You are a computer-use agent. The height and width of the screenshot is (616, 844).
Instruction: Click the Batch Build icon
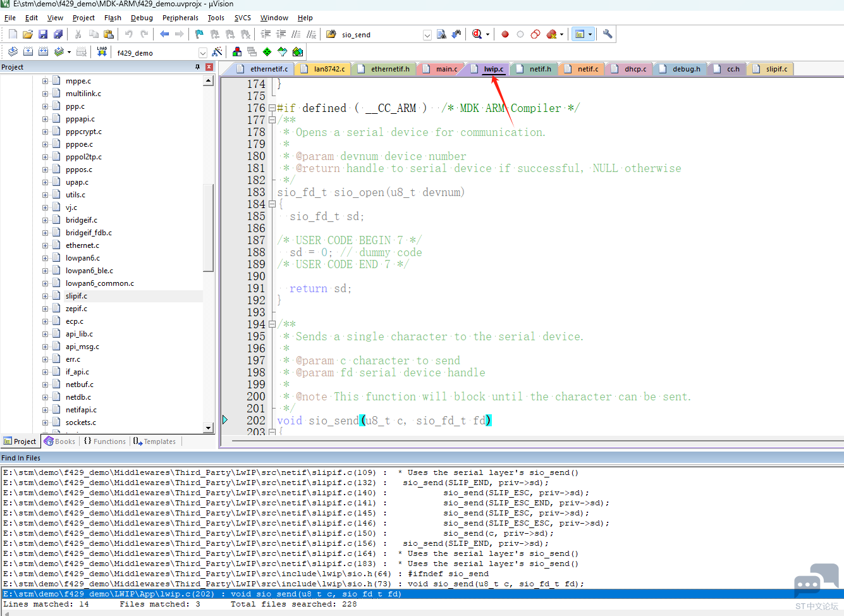point(59,52)
